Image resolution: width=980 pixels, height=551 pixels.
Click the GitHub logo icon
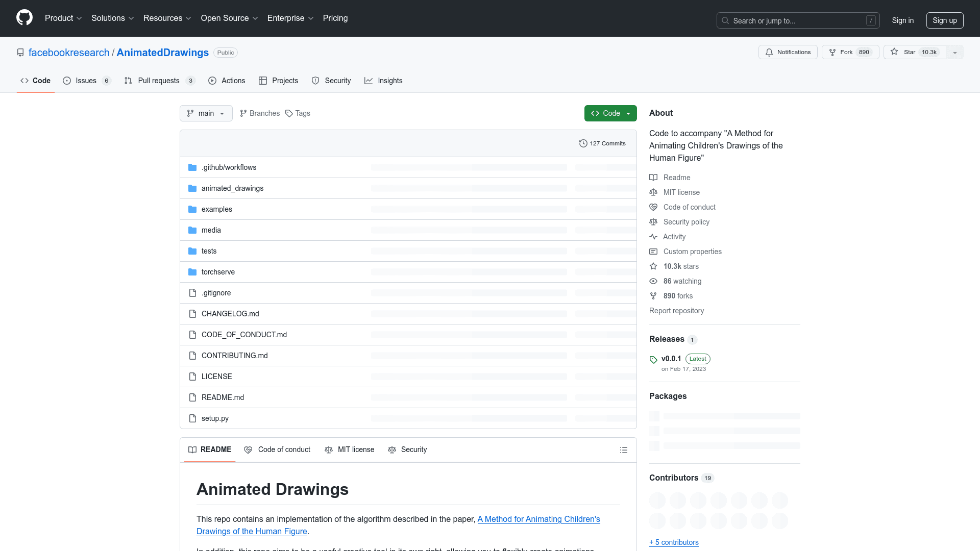[x=24, y=18]
